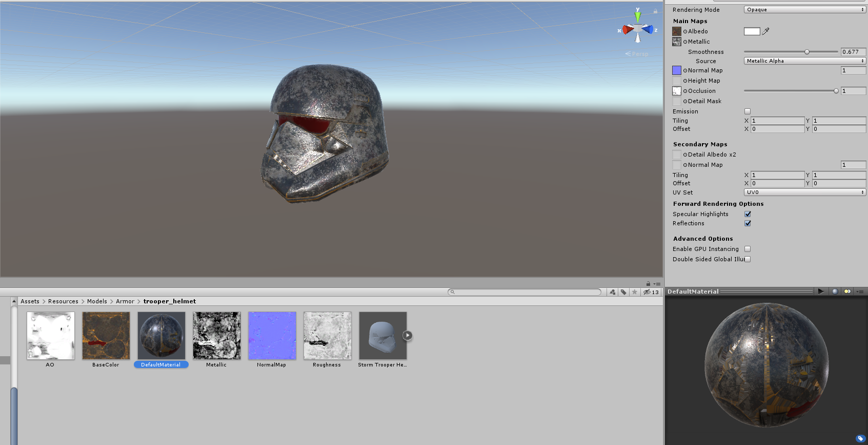Viewport: 868px width, 445px height.
Task: Select the helmet model in the scene view
Action: (x=325, y=132)
